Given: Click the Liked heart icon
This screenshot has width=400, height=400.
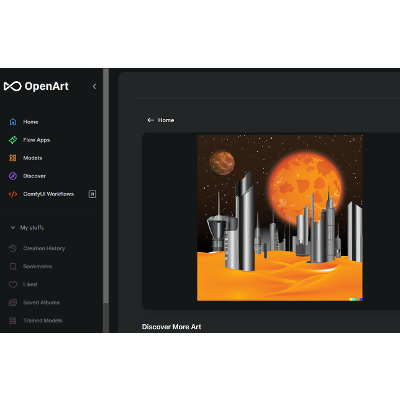Looking at the screenshot, I should (13, 284).
